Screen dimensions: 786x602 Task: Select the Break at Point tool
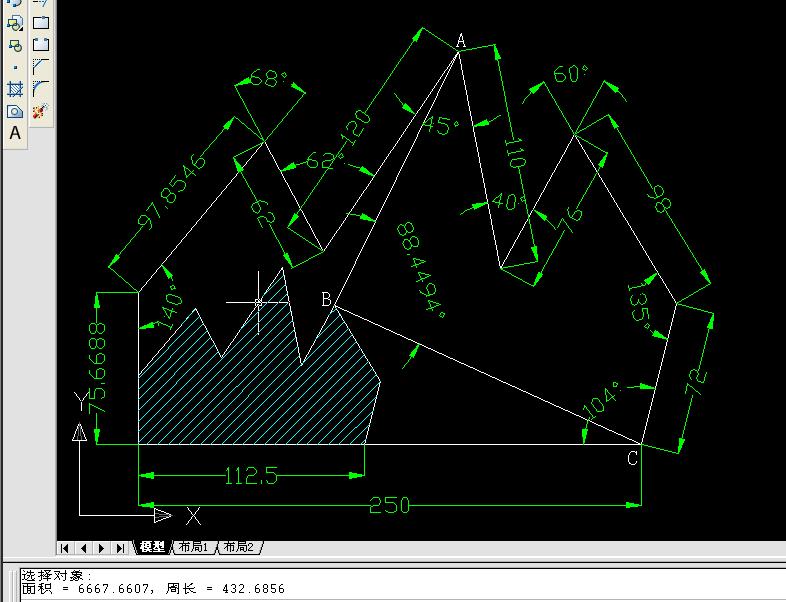click(x=41, y=23)
